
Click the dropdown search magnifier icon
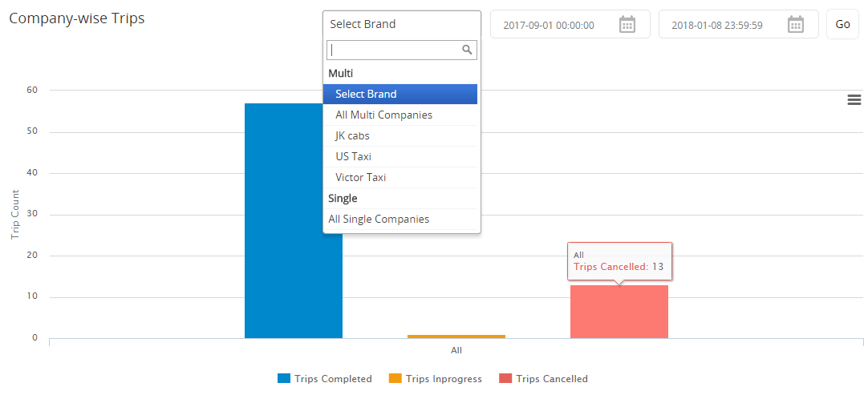(x=467, y=50)
